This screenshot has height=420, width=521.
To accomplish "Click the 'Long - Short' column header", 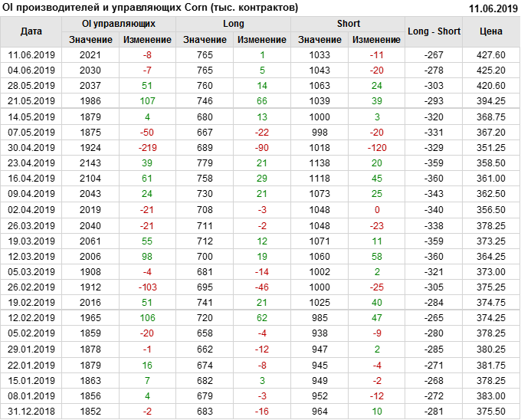I will pyautogui.click(x=434, y=31).
